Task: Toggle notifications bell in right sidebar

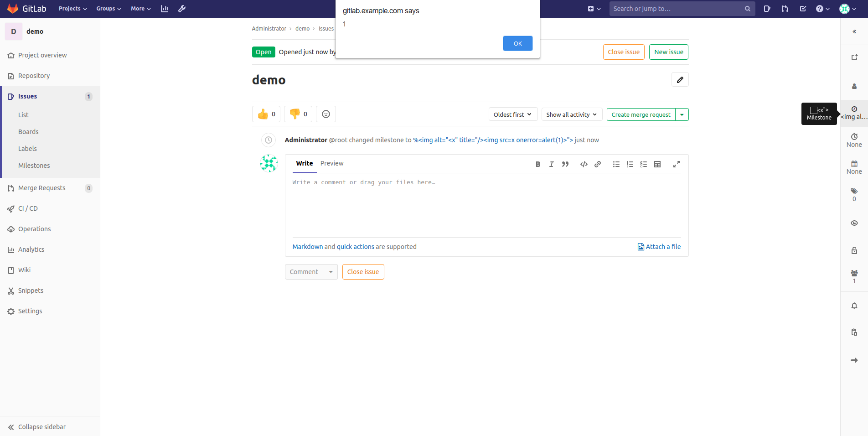Action: (854, 306)
